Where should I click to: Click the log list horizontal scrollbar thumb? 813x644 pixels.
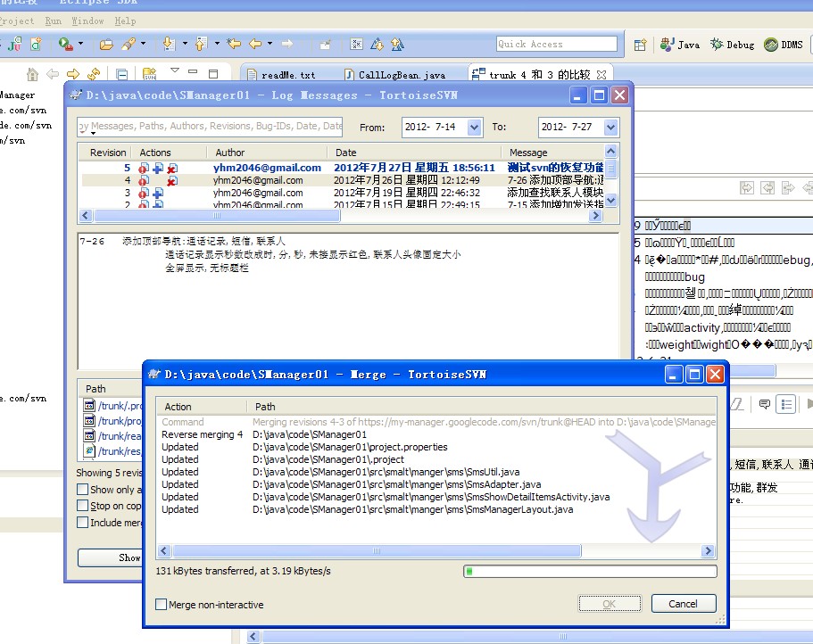point(217,216)
